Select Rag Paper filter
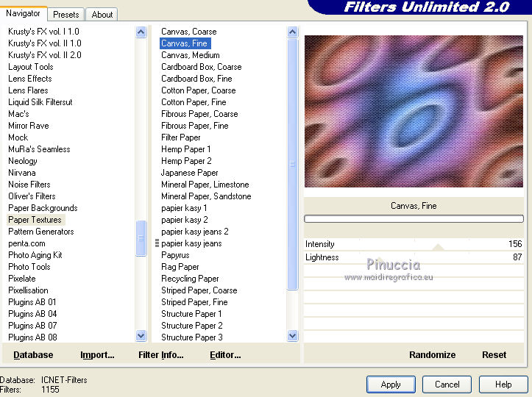This screenshot has height=397, width=532. pyautogui.click(x=180, y=267)
